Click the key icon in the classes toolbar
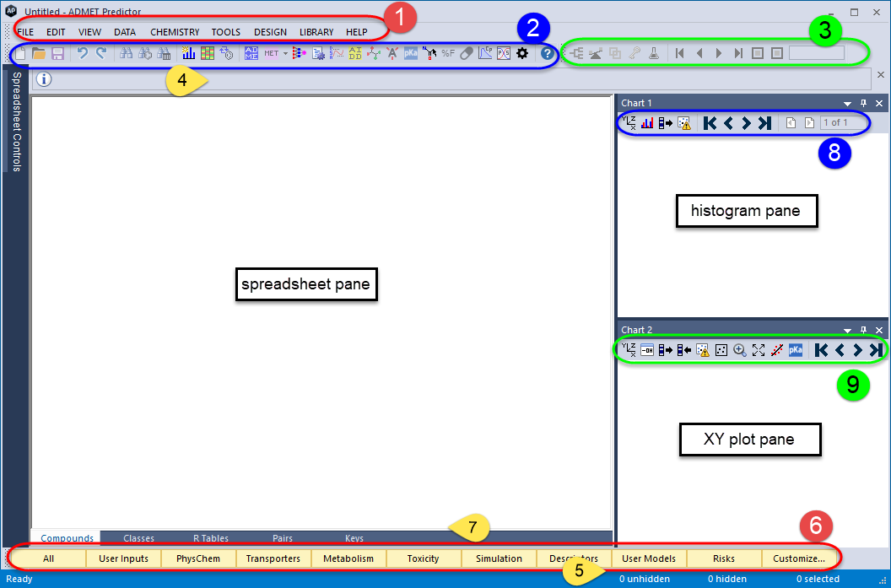Image resolution: width=891 pixels, height=588 pixels. pos(634,53)
